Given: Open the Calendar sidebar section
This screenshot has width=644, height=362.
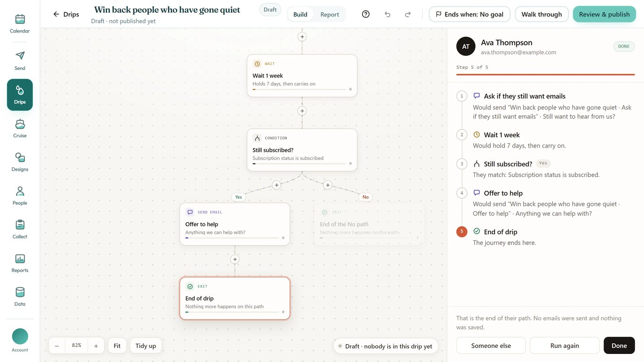Looking at the screenshot, I should pos(20,24).
